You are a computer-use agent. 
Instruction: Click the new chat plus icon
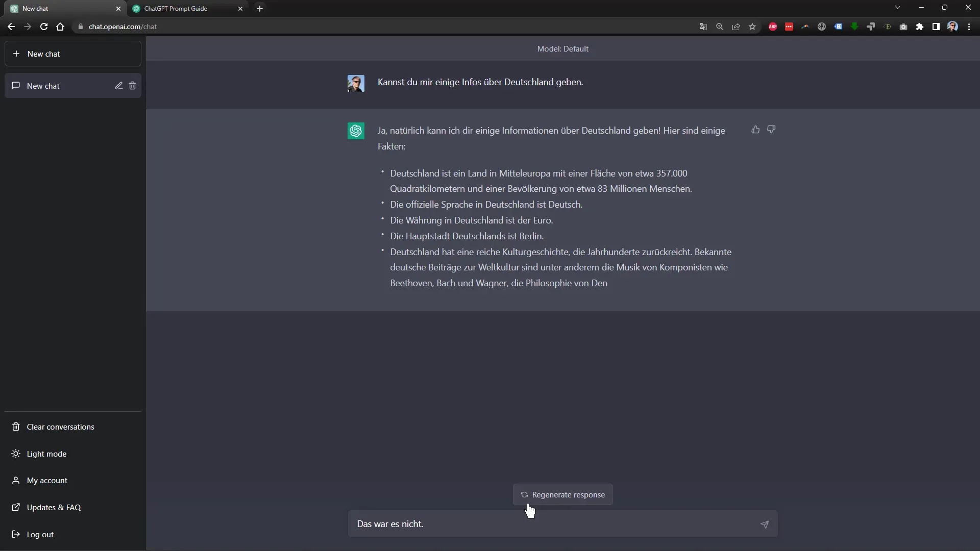click(16, 54)
